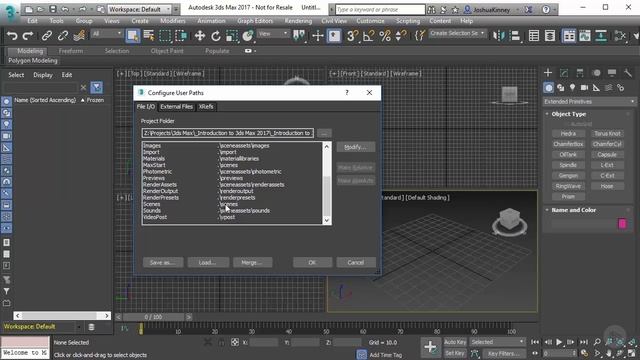Open the Freeform ribbon tab
640x360 pixels.
click(x=71, y=51)
